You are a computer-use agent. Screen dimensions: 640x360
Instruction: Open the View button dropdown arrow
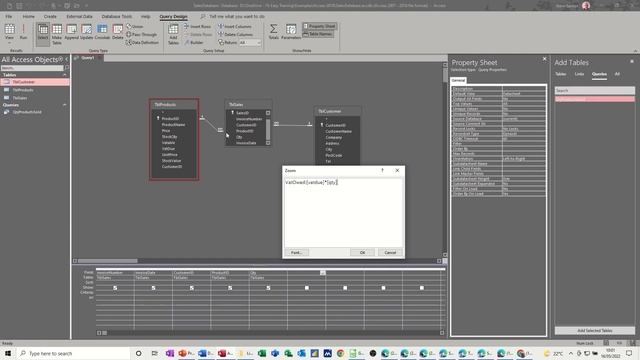coord(9,42)
